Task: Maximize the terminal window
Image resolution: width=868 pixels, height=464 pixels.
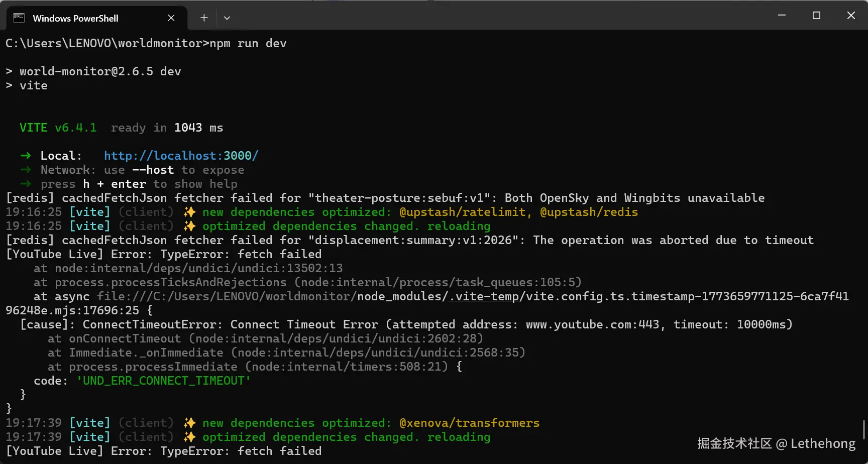Action: (x=816, y=16)
